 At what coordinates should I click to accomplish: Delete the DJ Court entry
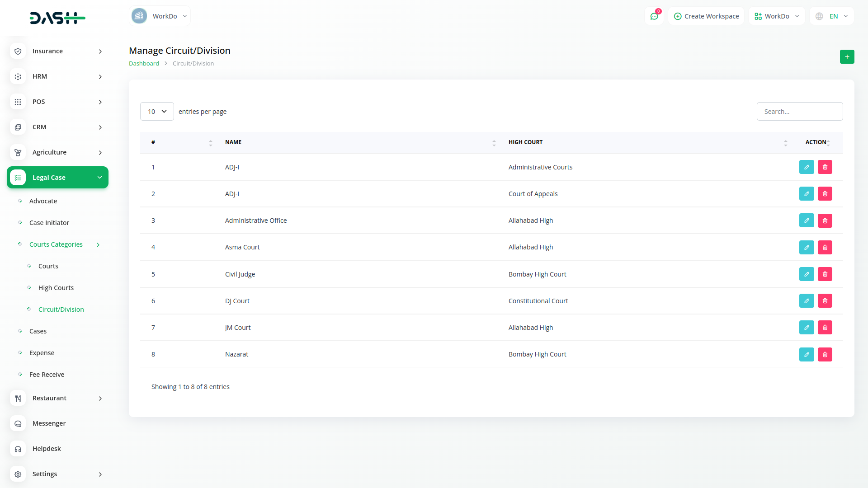click(x=825, y=301)
